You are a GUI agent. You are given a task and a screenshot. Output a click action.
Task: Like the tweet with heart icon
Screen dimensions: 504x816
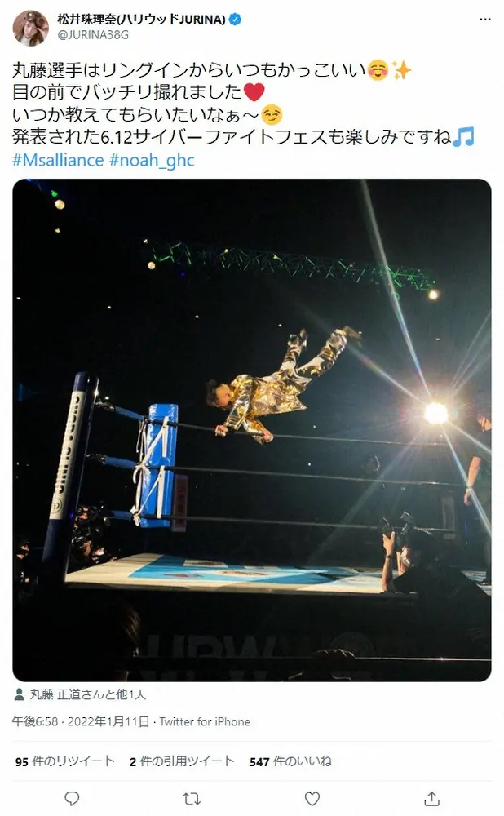[312, 798]
